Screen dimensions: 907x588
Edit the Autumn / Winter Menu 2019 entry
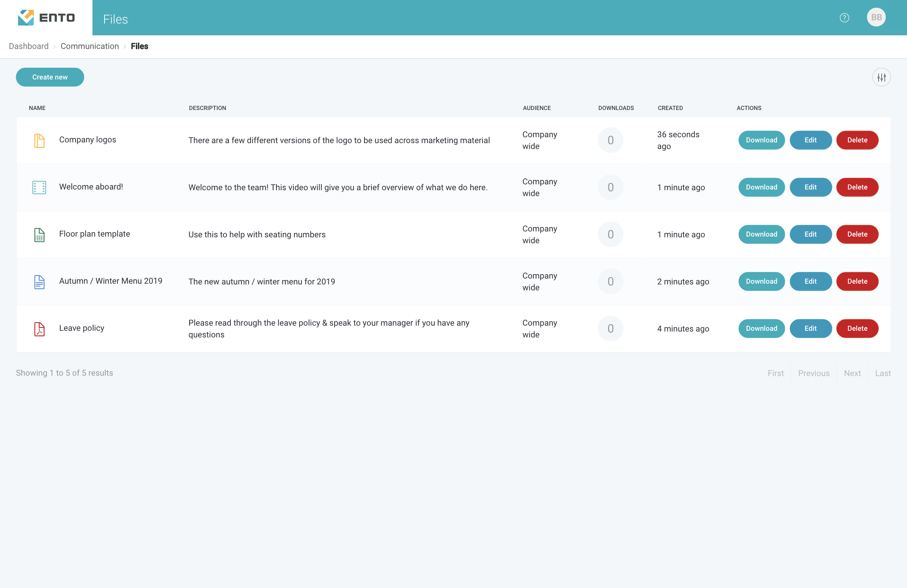click(x=810, y=281)
